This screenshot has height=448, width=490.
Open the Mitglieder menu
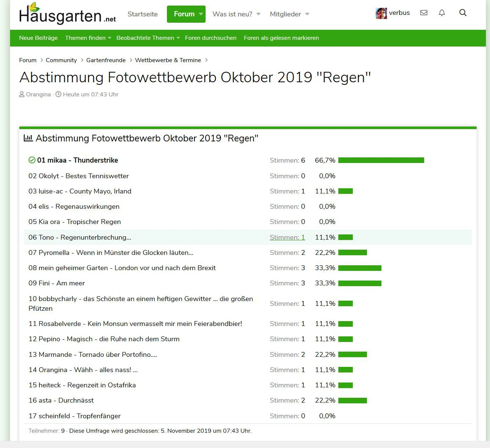(x=286, y=14)
